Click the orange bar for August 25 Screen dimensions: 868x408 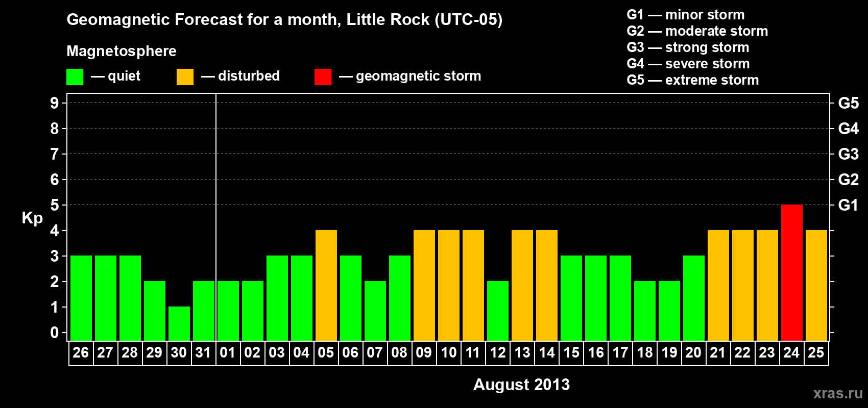click(816, 285)
